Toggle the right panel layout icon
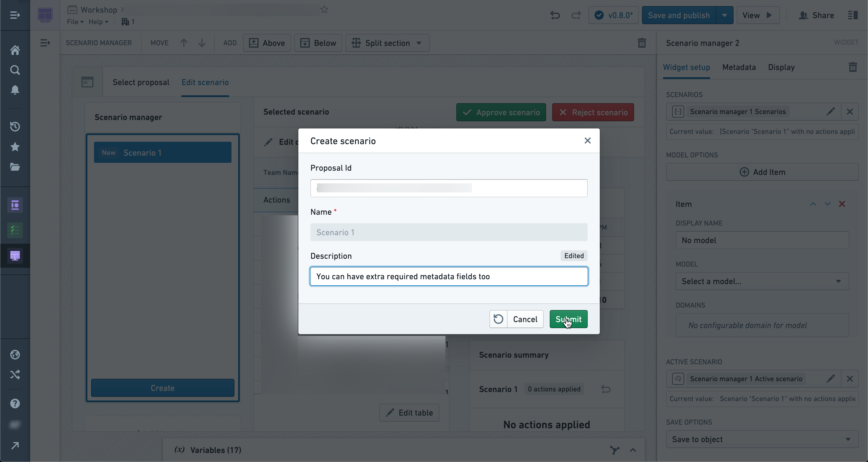The image size is (868, 462). (x=853, y=15)
